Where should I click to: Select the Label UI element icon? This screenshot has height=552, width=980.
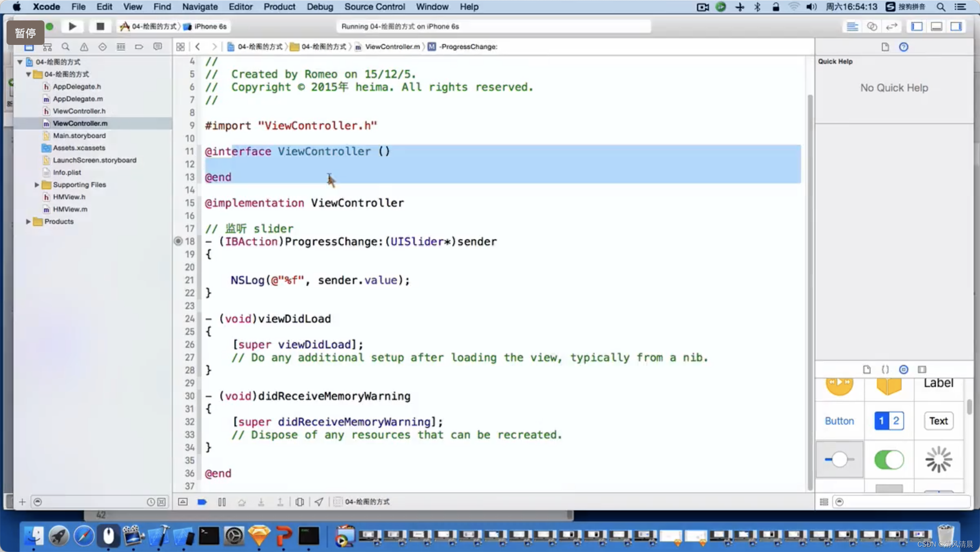coord(938,383)
